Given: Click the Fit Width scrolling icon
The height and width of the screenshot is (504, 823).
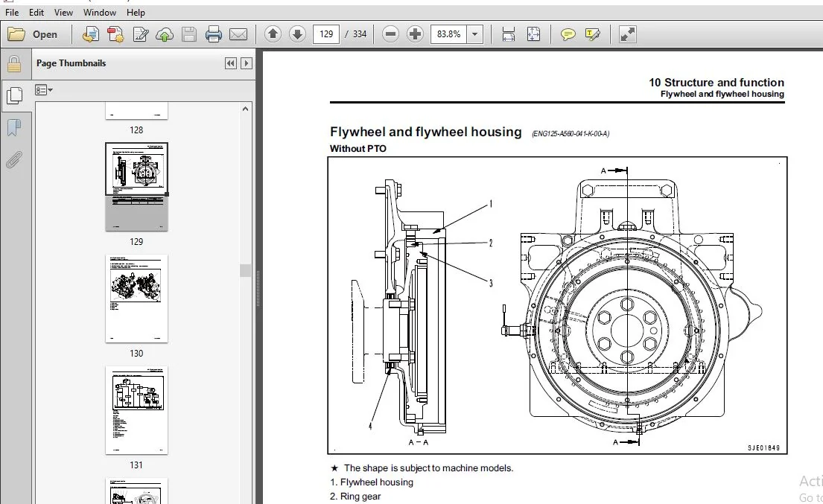Looking at the screenshot, I should (x=508, y=34).
